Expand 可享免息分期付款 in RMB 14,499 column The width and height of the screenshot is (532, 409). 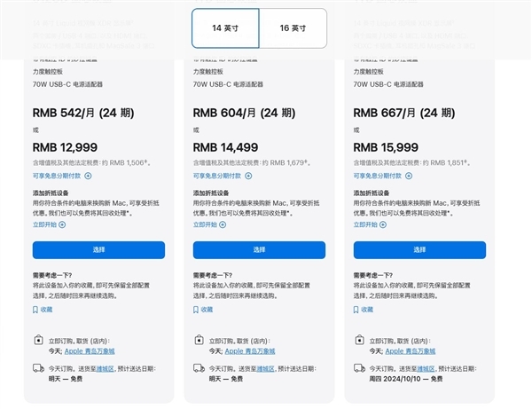[x=249, y=176]
